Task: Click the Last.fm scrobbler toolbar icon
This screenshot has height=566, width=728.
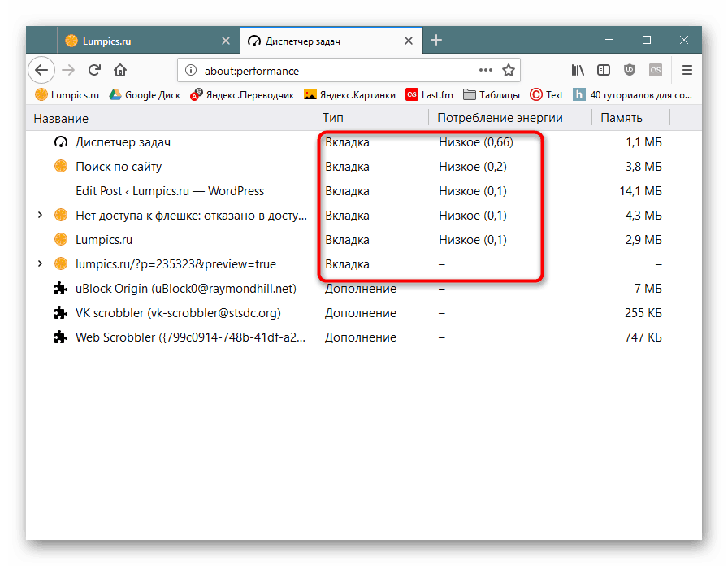Action: coord(656,70)
